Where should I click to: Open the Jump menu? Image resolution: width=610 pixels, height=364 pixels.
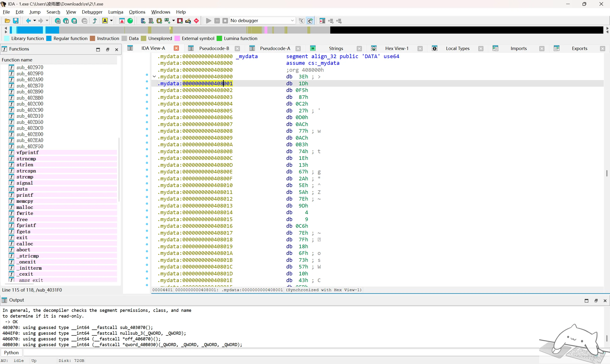(35, 12)
